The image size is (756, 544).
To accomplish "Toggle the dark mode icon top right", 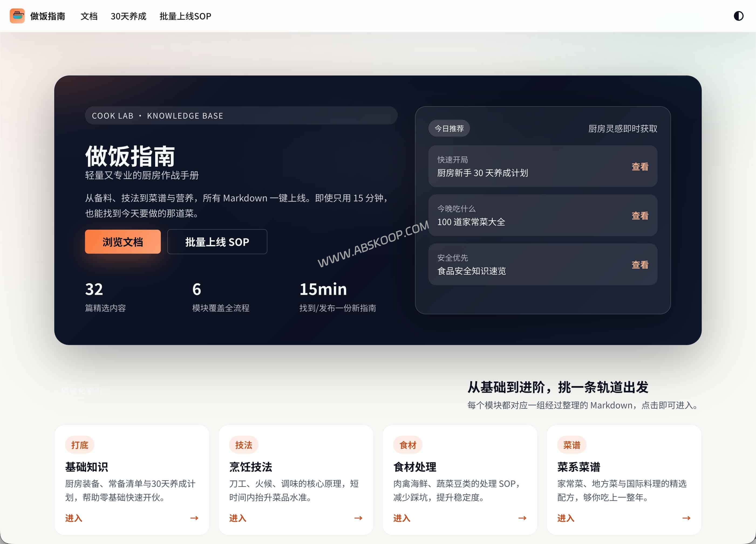I will tap(739, 16).
